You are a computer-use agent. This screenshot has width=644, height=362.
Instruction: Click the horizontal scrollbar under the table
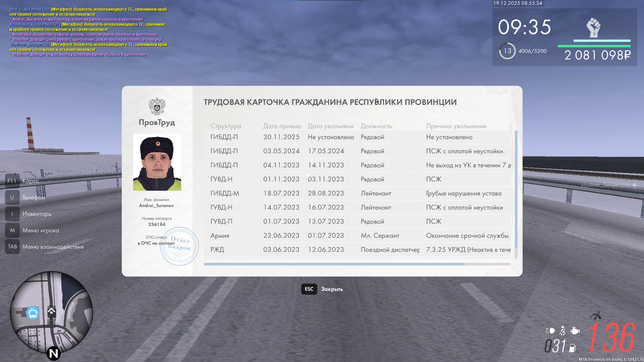tap(334, 264)
